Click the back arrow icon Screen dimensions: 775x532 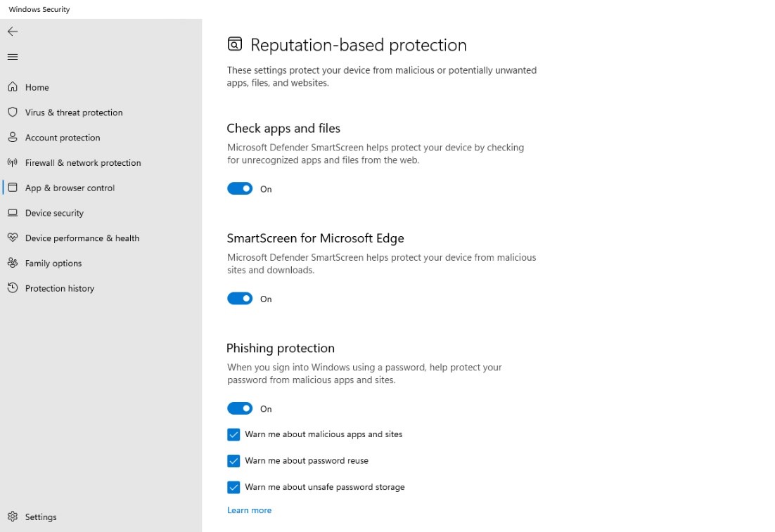(x=13, y=32)
